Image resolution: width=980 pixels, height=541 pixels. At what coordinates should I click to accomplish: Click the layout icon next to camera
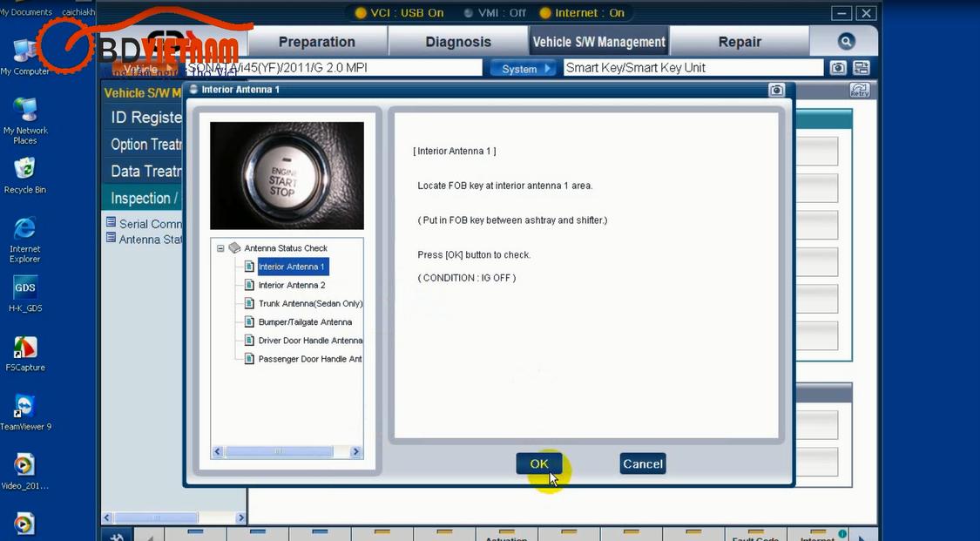(x=862, y=67)
